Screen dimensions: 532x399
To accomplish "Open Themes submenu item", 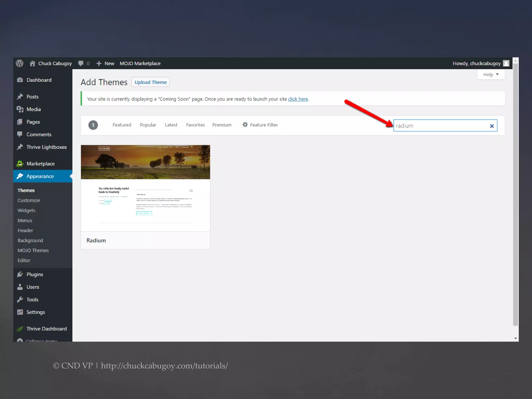I will click(26, 190).
